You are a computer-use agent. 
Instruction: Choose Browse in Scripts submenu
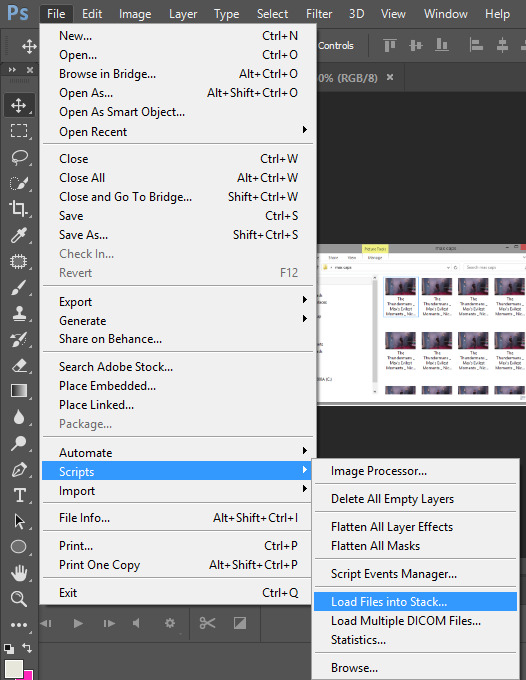tap(415, 668)
